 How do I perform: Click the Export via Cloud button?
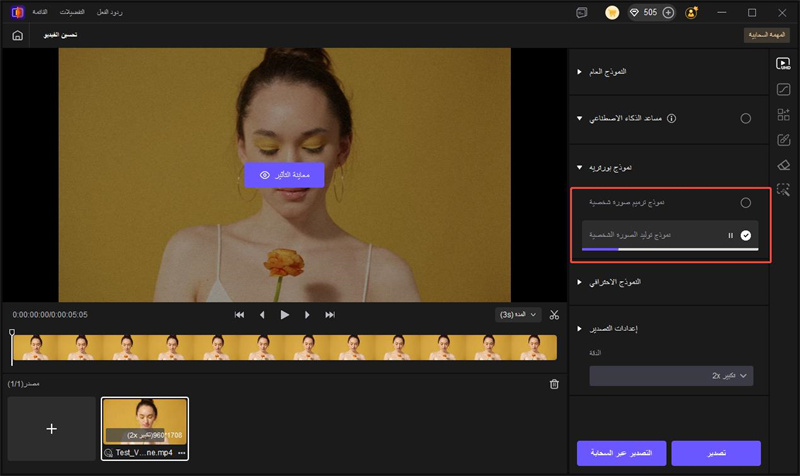pos(621,452)
